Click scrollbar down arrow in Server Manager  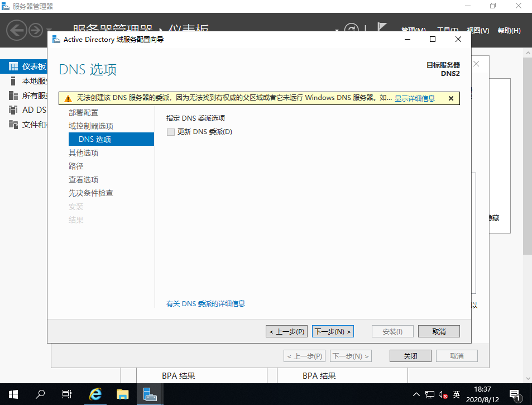click(x=528, y=378)
